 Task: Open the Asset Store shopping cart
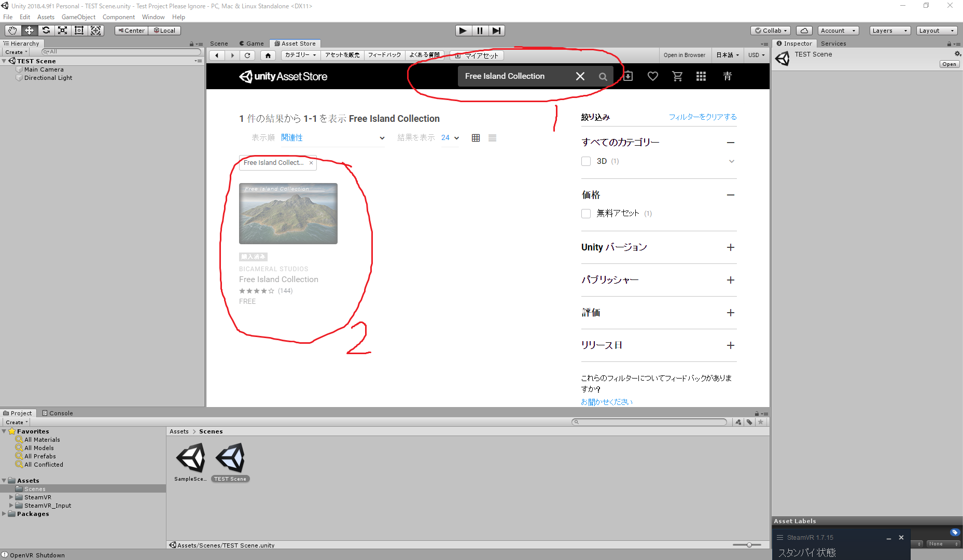(677, 76)
